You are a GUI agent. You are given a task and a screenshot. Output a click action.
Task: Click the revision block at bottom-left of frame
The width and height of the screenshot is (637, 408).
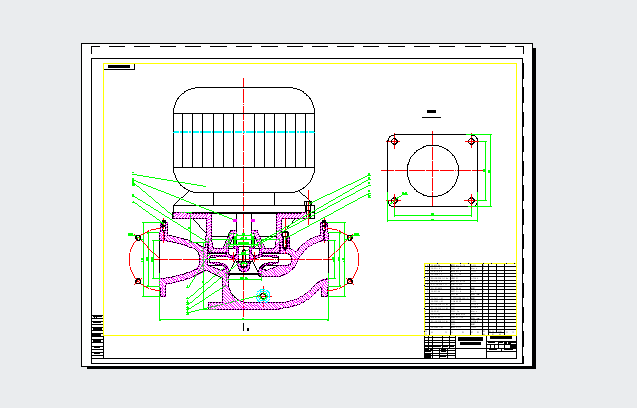point(97,336)
